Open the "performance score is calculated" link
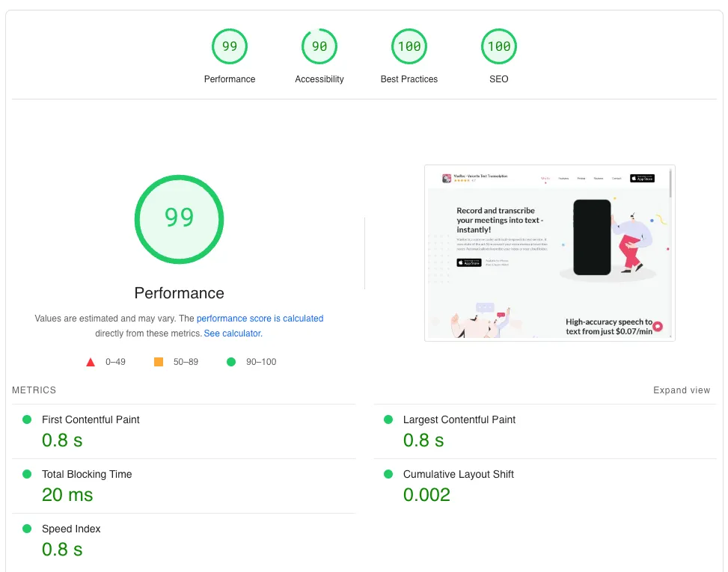The height and width of the screenshot is (572, 728). (x=260, y=319)
